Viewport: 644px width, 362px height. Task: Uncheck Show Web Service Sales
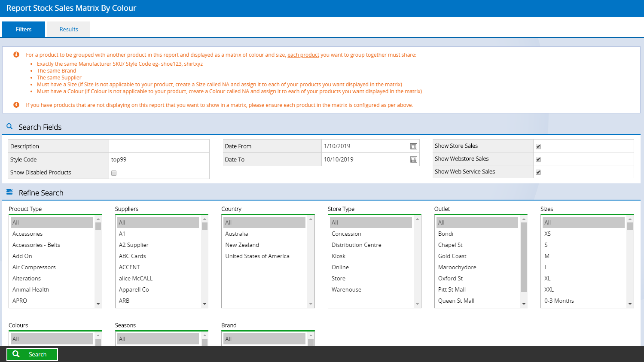[x=538, y=172]
